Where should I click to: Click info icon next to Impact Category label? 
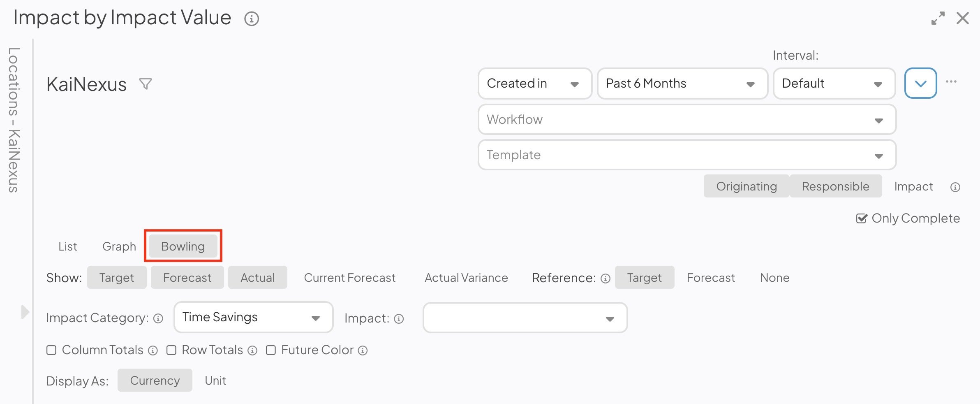pyautogui.click(x=158, y=318)
